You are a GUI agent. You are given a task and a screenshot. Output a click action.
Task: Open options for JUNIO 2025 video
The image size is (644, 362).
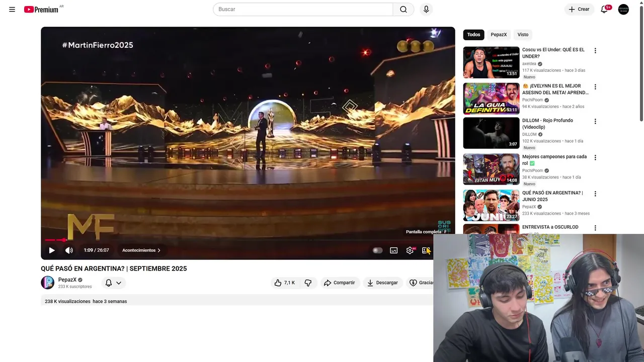coord(595,194)
